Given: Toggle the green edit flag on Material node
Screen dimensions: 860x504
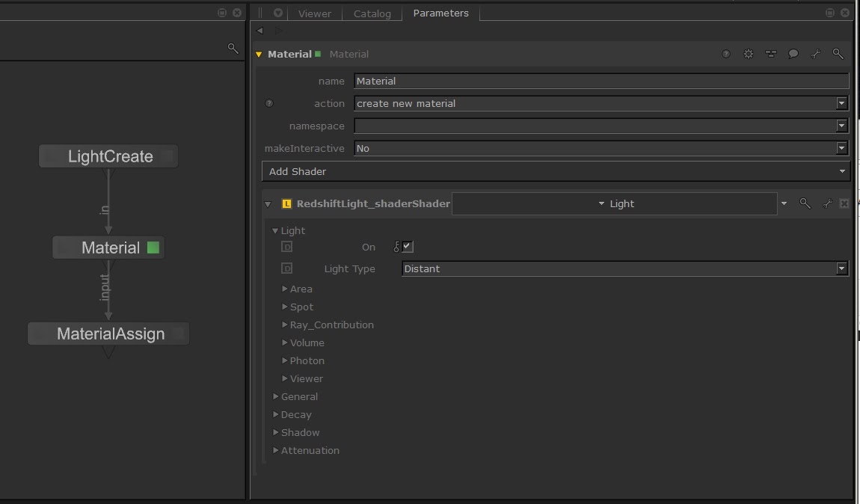Looking at the screenshot, I should tap(153, 248).
